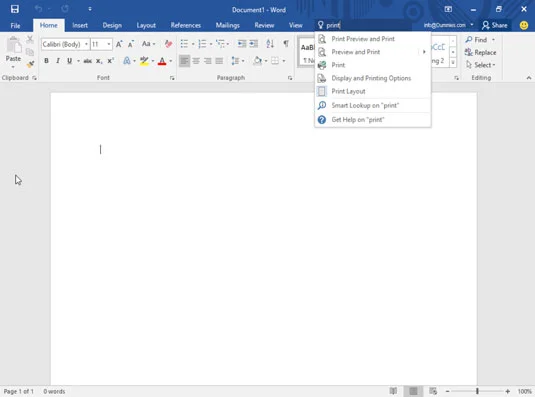Toggle Strikethrough formatting
Image resolution: width=535 pixels, height=397 pixels.
[87, 61]
